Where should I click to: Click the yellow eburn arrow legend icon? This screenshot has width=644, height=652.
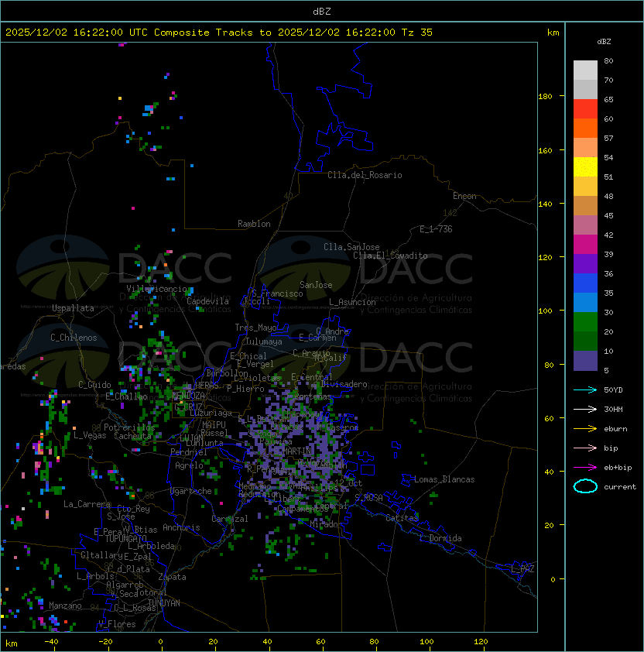pyautogui.click(x=585, y=429)
